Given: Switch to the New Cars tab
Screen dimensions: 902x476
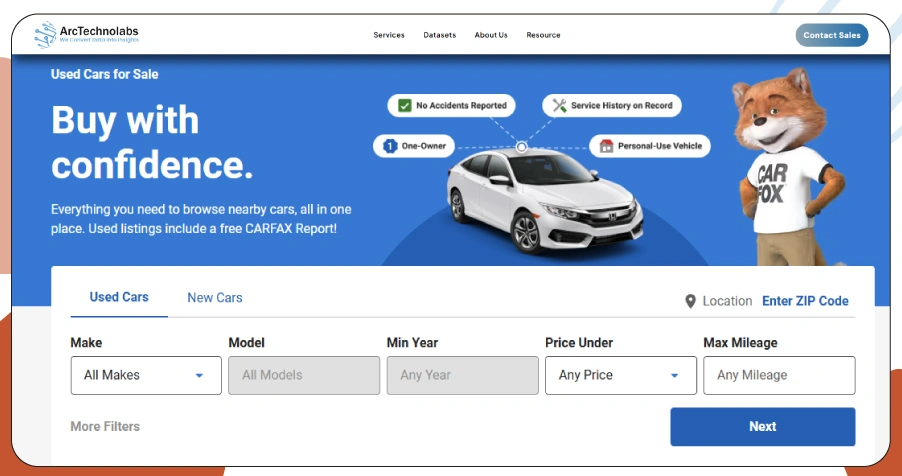Looking at the screenshot, I should [x=215, y=297].
